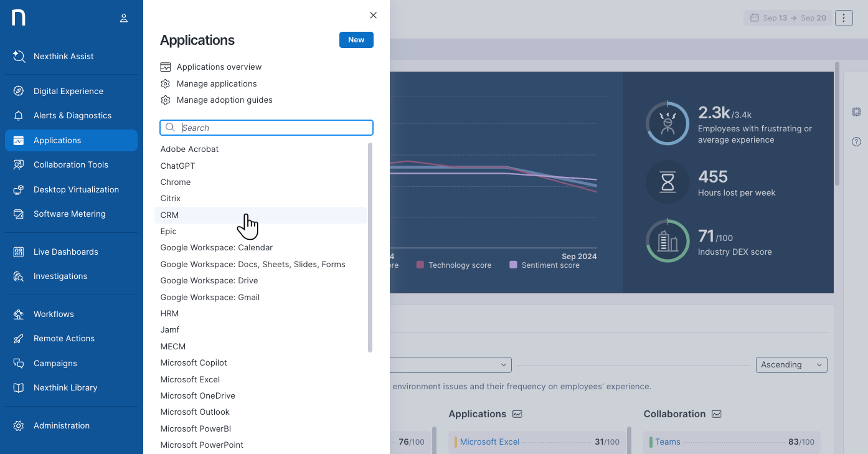
Task: Select CRM from the applications list
Action: point(169,215)
